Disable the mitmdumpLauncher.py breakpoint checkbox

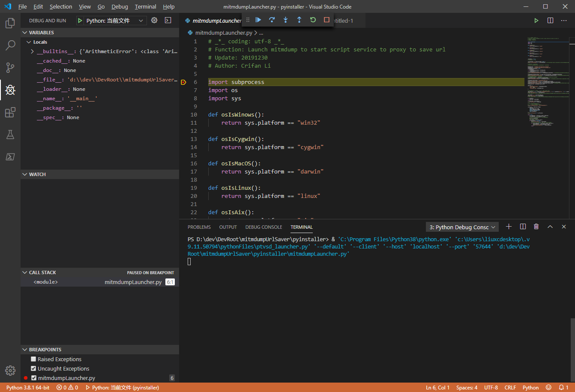pos(34,378)
